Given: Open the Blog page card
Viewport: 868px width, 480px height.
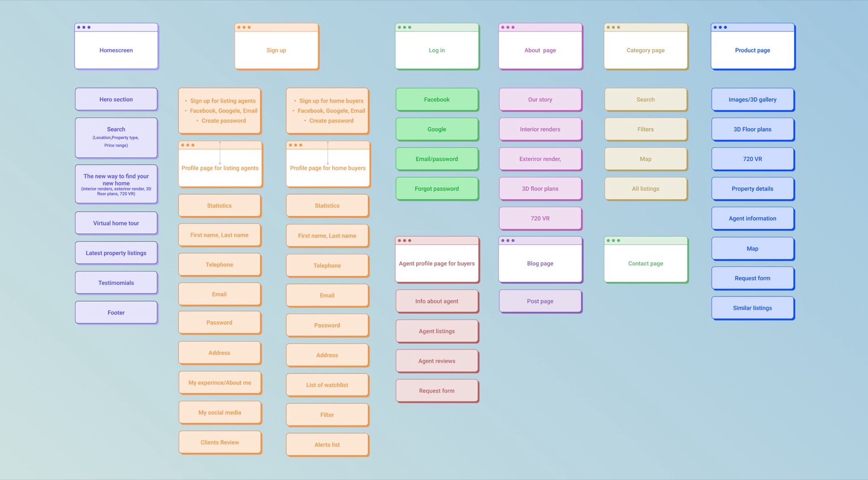Looking at the screenshot, I should pos(540,260).
